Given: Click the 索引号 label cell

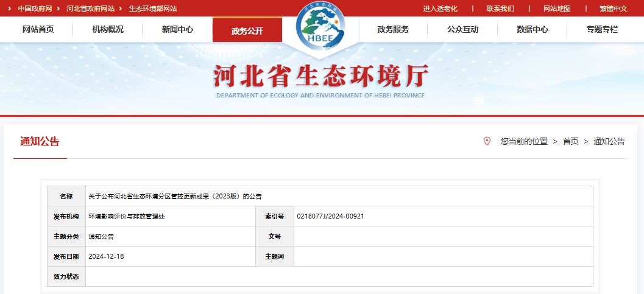Looking at the screenshot, I should pyautogui.click(x=275, y=216).
